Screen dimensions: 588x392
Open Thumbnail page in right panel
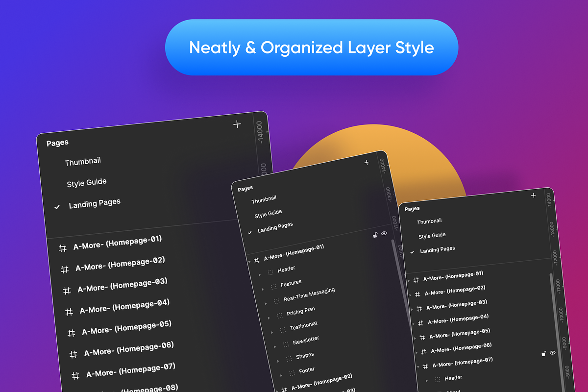pos(429,221)
